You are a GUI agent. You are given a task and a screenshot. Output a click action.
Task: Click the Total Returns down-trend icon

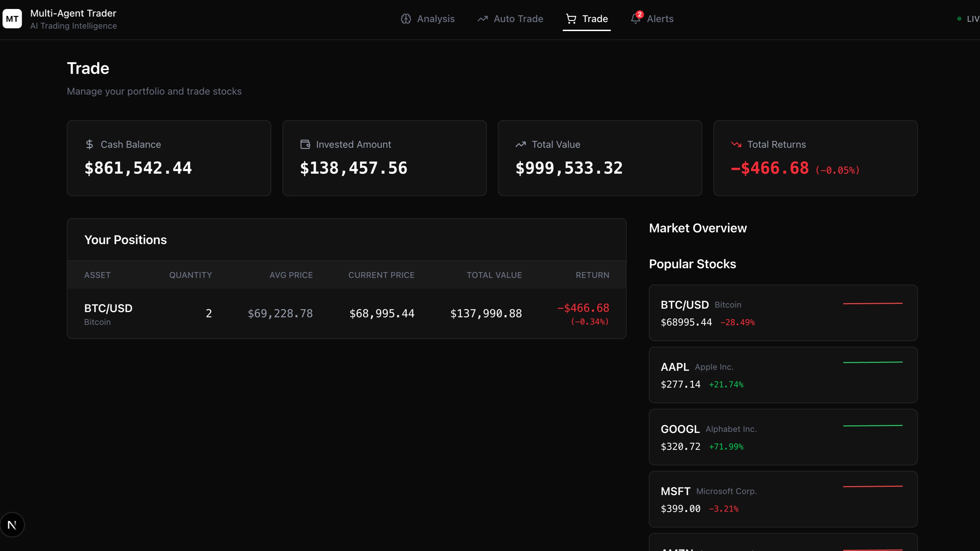tap(736, 145)
